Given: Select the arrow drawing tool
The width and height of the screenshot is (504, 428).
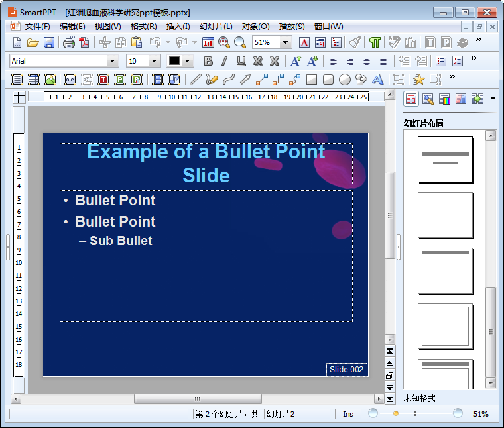Looking at the screenshot, I should tap(245, 80).
